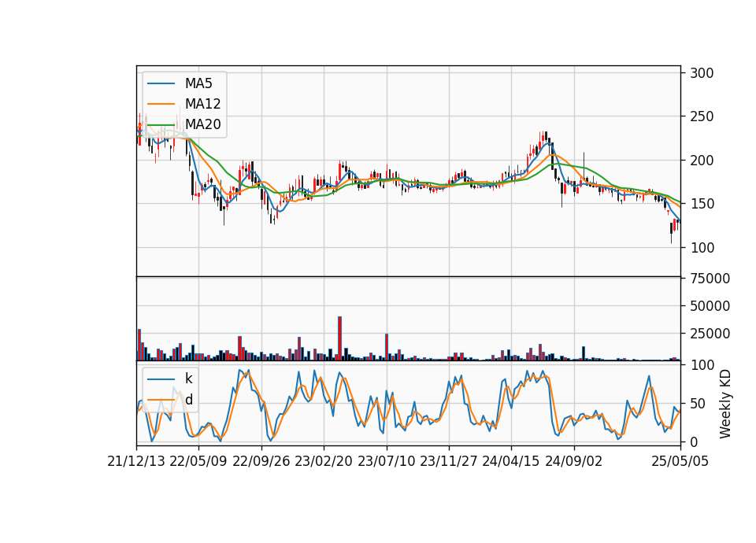Click the 200 price axis label
Screen dimensions: 756x543
point(702,161)
